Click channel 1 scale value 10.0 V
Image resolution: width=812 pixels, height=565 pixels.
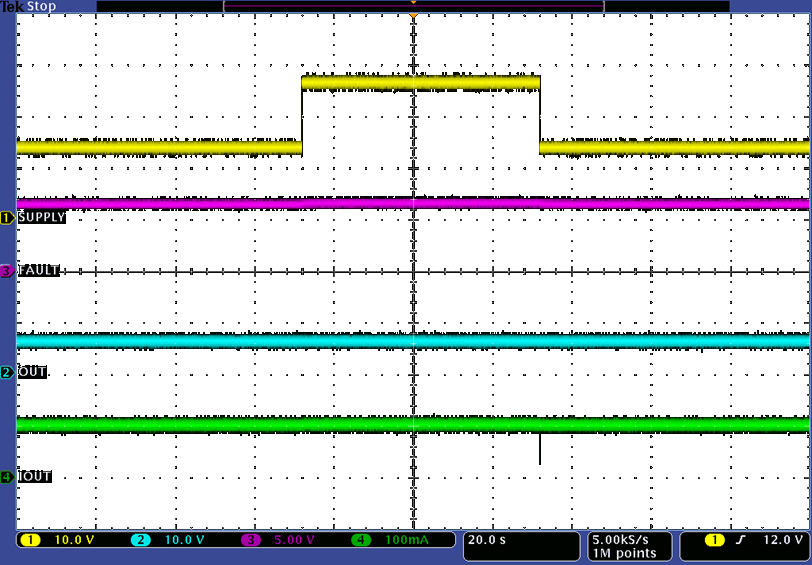pyautogui.click(x=74, y=540)
